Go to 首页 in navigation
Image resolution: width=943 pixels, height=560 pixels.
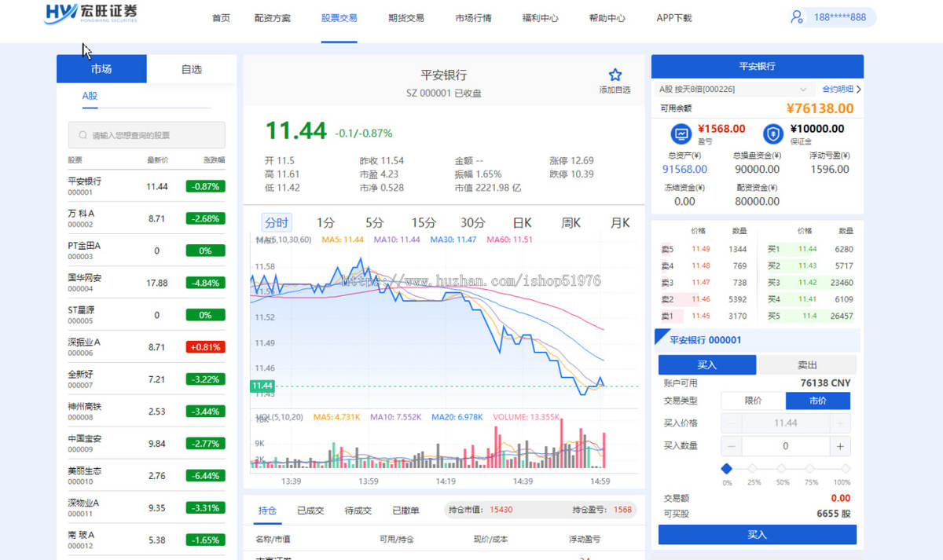(222, 17)
